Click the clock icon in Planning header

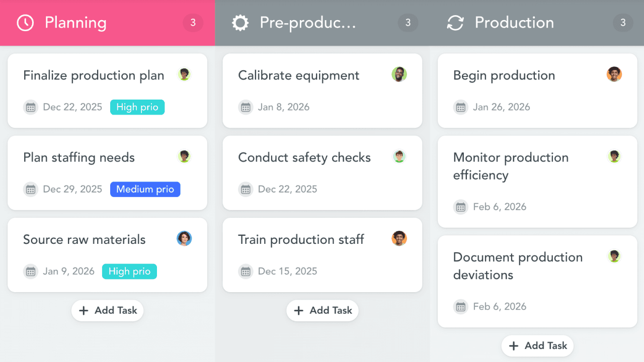point(25,23)
